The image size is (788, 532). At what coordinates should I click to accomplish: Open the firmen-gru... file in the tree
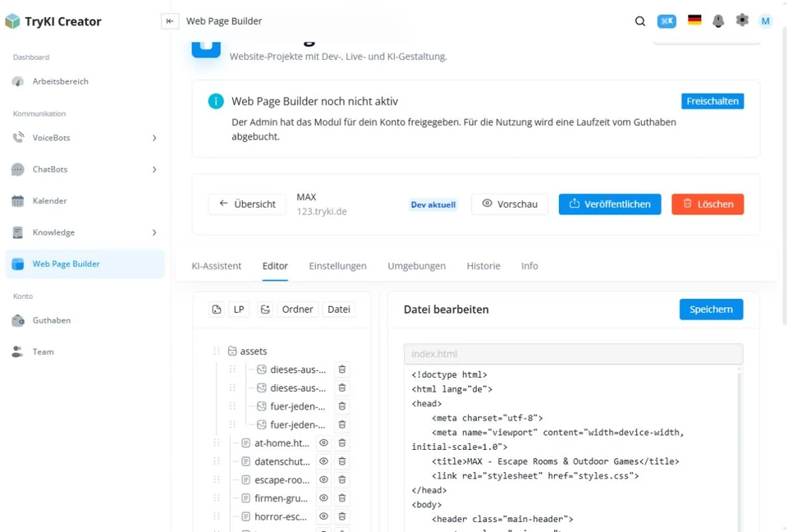click(281, 498)
